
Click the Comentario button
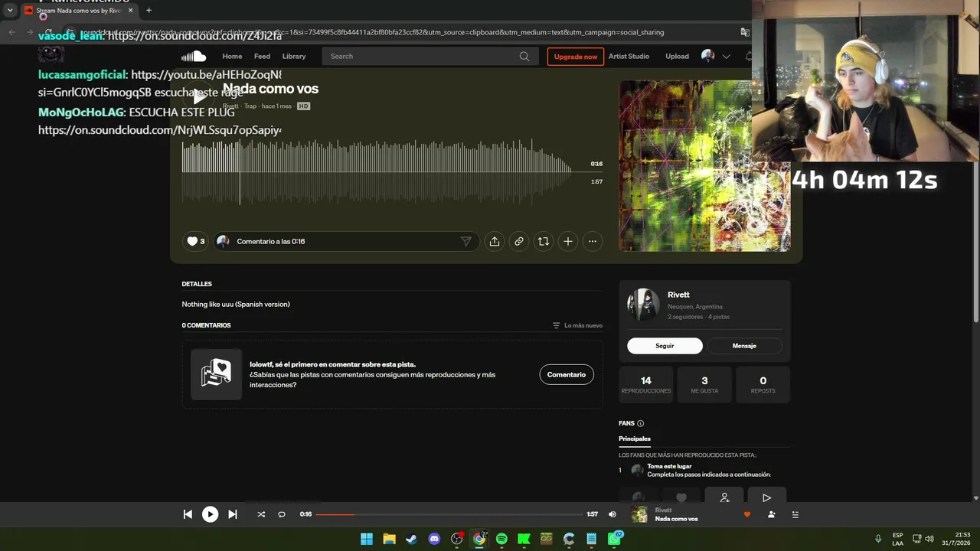567,374
